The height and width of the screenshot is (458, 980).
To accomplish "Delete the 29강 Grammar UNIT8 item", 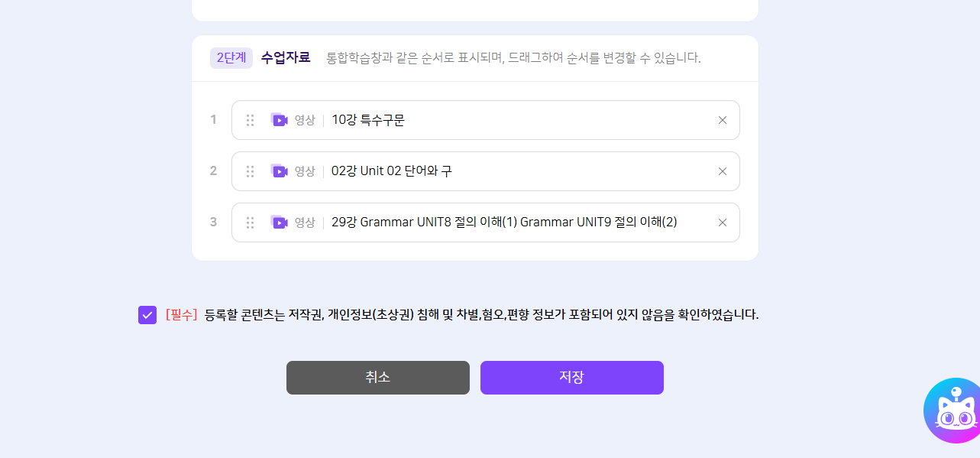I will click(723, 223).
